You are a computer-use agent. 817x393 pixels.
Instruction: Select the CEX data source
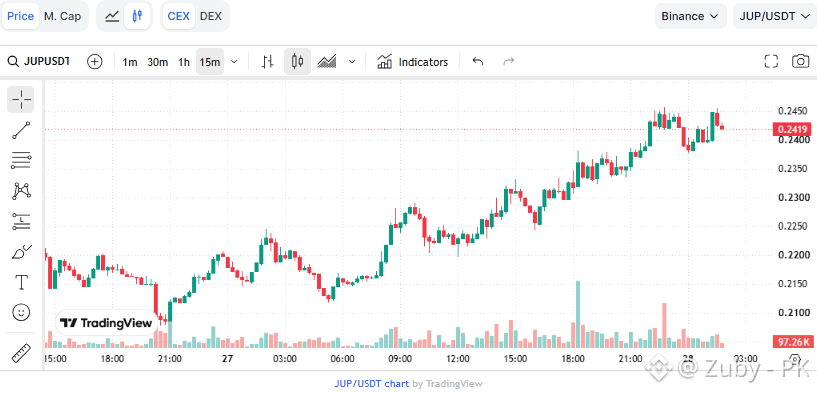[x=178, y=16]
